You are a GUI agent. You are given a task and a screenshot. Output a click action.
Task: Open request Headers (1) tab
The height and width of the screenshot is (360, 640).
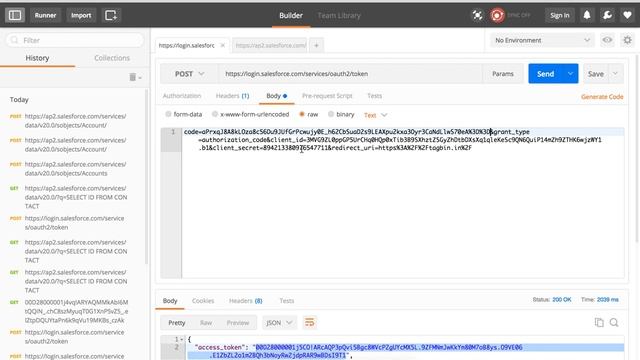coord(232,96)
